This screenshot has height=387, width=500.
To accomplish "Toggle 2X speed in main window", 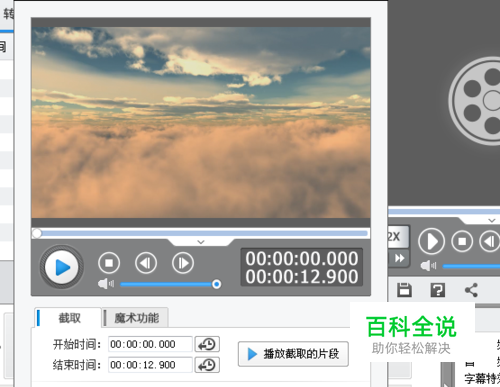I will 398,237.
